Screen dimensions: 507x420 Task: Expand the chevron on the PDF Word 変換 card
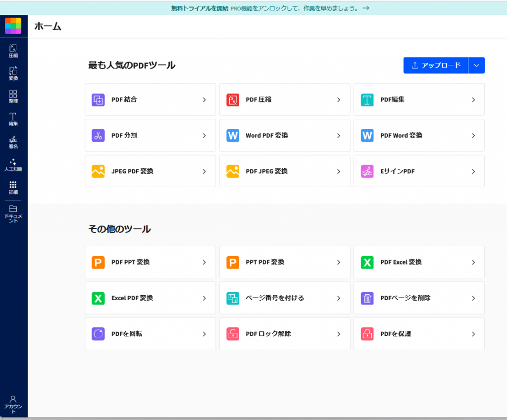[472, 135]
